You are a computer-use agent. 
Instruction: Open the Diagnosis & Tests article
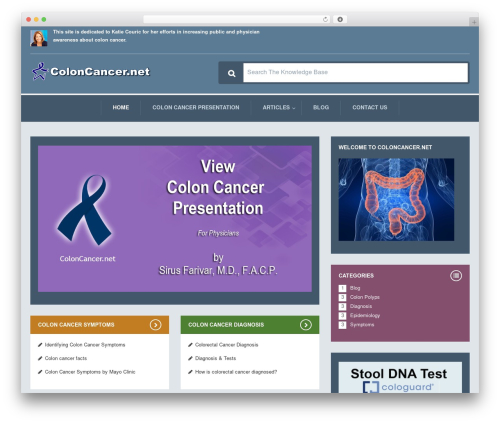(215, 358)
